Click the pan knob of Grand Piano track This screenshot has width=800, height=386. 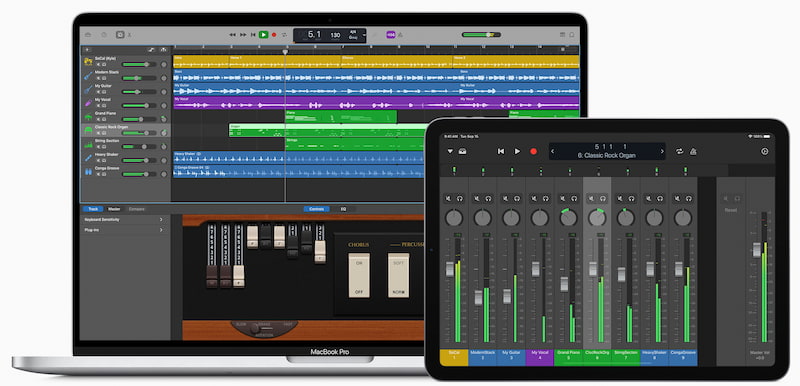pos(164,119)
